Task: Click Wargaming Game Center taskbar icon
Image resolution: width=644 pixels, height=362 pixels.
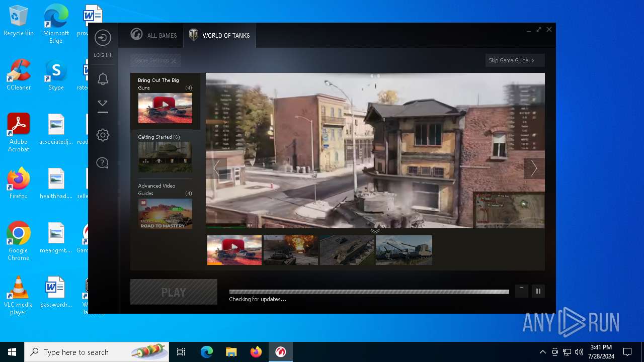Action: coord(280,352)
